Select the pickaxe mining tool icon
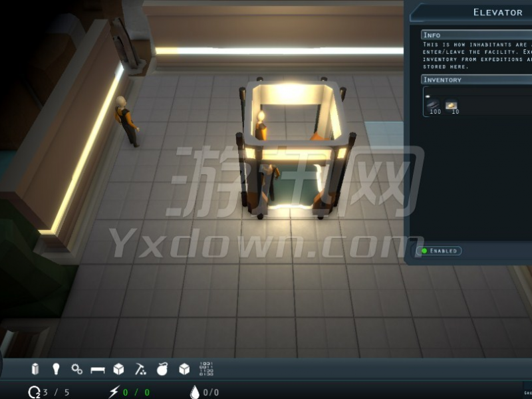 tap(140, 369)
